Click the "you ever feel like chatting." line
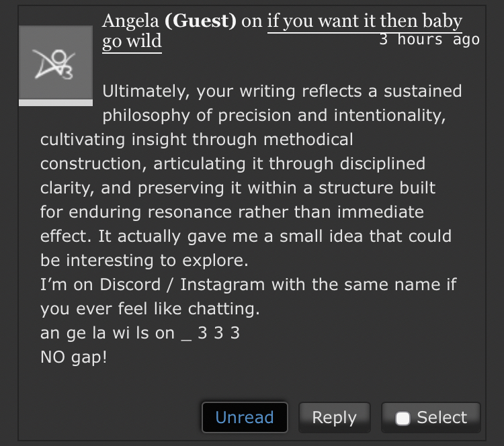 tap(149, 309)
